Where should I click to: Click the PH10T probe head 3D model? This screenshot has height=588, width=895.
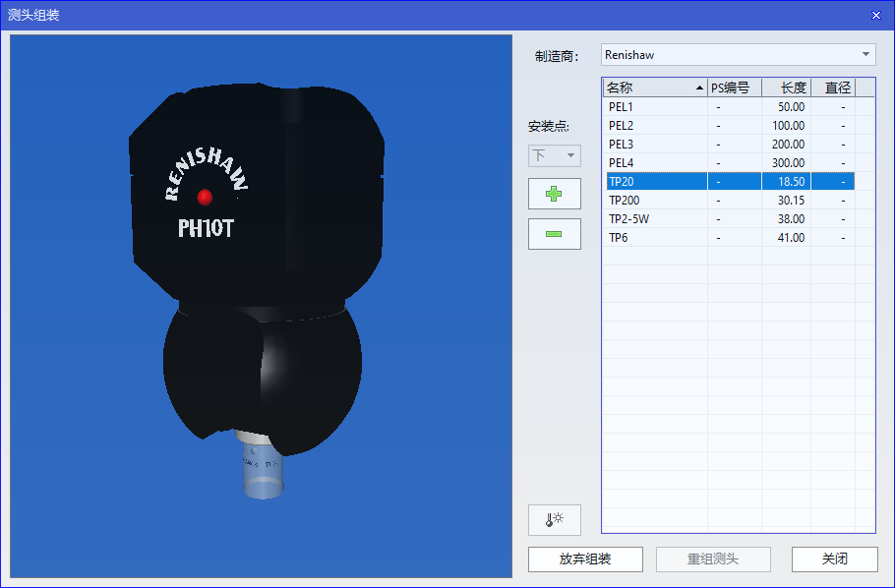[x=257, y=268]
